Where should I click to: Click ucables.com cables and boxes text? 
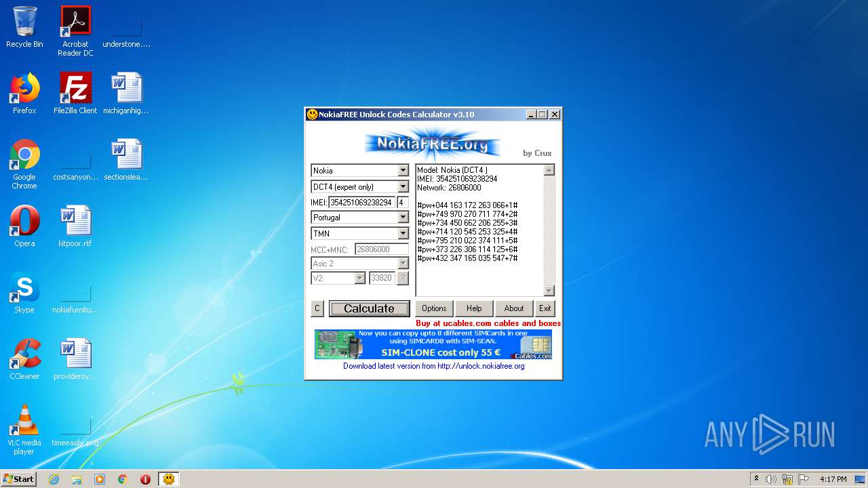click(488, 324)
